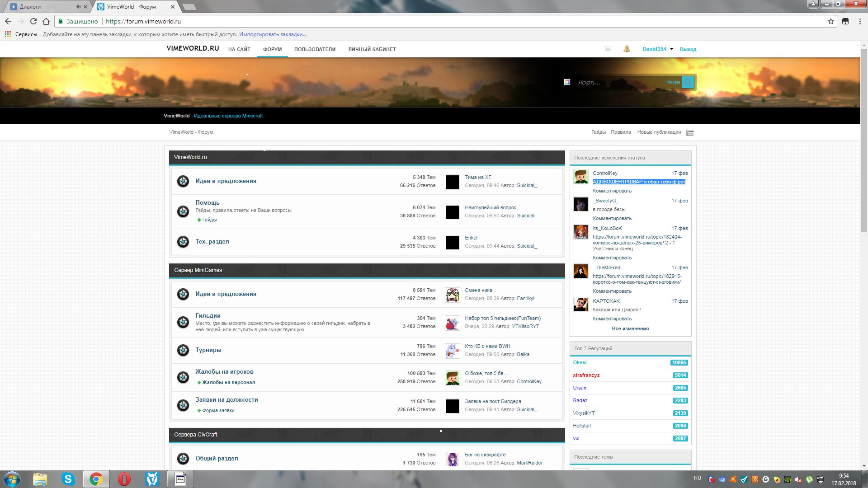Click the muted volume tray icon
The width and height of the screenshot is (868, 488).
798,479
